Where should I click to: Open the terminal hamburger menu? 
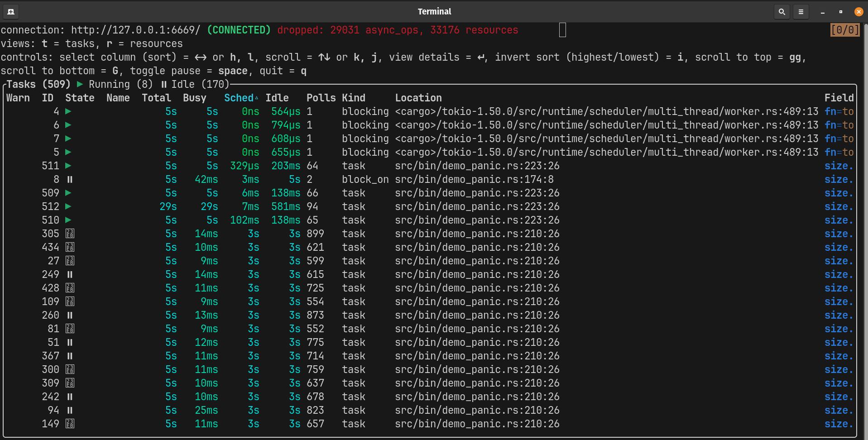point(801,12)
